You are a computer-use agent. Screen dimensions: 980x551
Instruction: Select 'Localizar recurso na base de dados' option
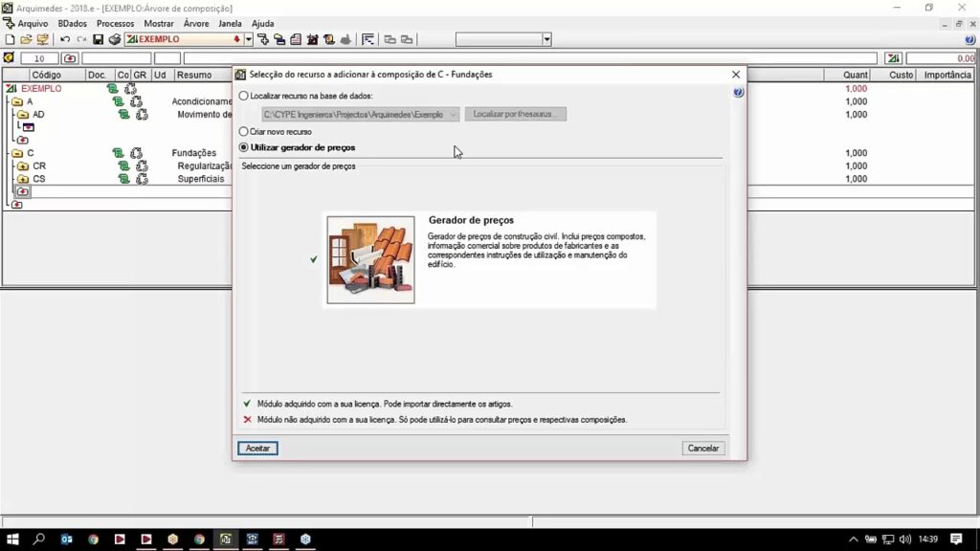(243, 96)
